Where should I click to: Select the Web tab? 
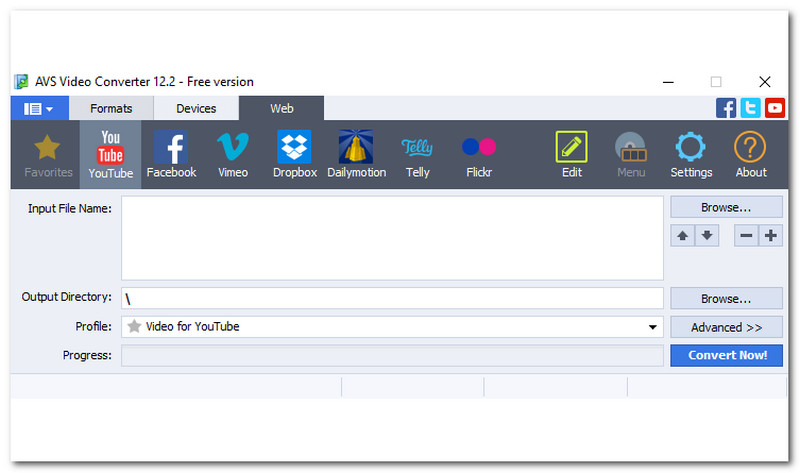click(282, 108)
